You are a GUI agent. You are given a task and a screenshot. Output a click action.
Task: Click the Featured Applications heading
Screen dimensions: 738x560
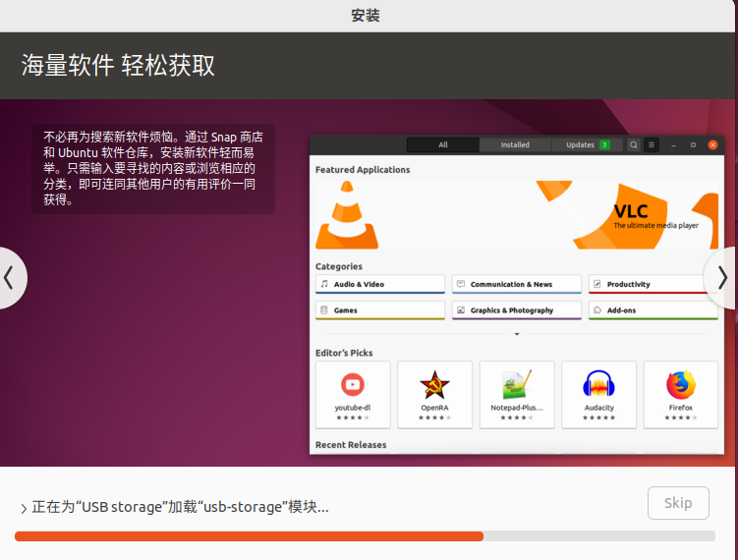pyautogui.click(x=363, y=170)
